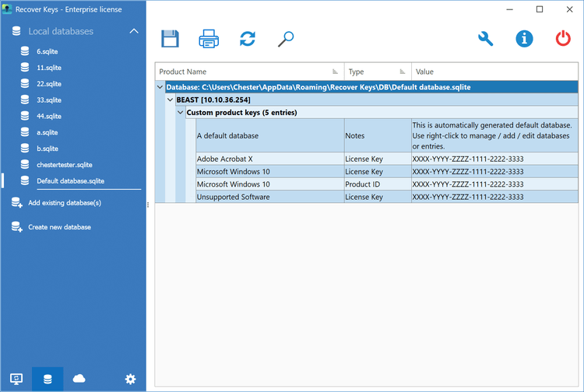Screen dimensions: 584x392
Task: Click the Save floppy disk icon
Action: click(x=171, y=39)
